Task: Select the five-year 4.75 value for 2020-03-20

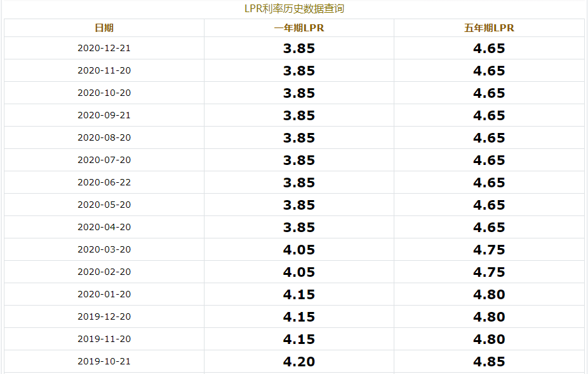Action: (489, 250)
